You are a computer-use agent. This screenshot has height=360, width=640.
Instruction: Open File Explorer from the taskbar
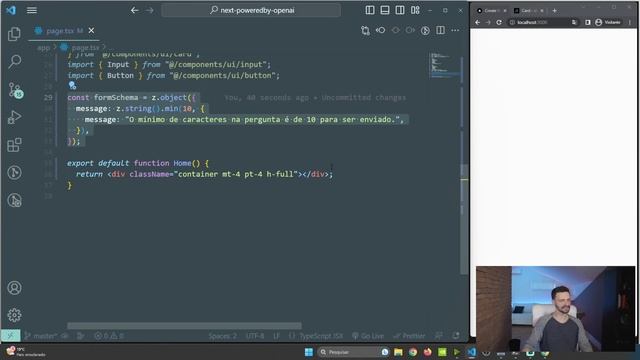point(398,352)
